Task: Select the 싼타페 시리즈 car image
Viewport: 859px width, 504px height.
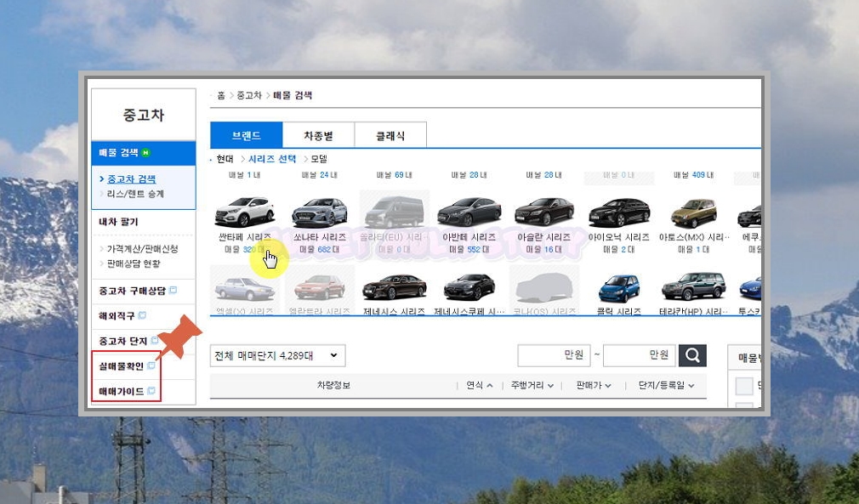Action: pos(244,212)
